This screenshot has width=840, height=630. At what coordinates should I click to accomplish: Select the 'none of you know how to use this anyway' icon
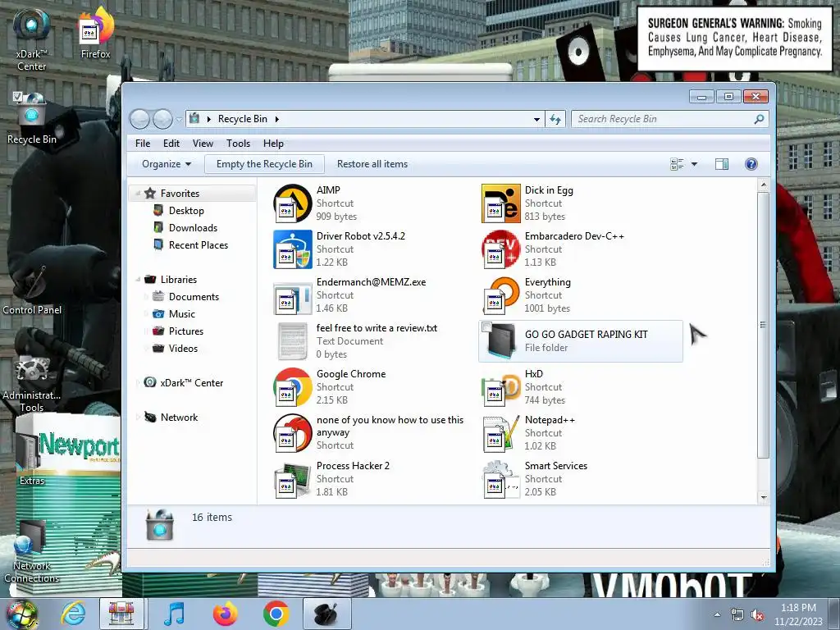click(x=293, y=433)
